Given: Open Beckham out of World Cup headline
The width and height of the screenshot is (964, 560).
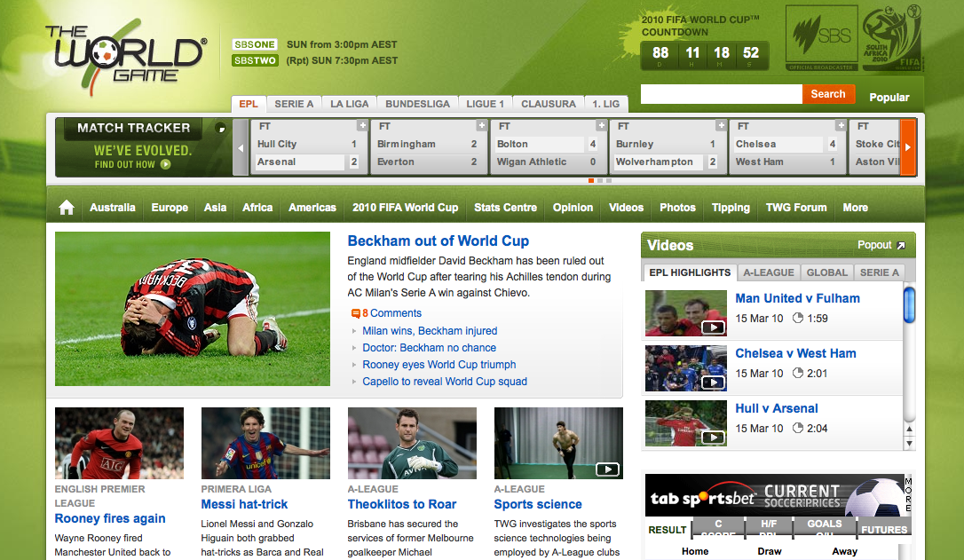Looking at the screenshot, I should coord(439,241).
